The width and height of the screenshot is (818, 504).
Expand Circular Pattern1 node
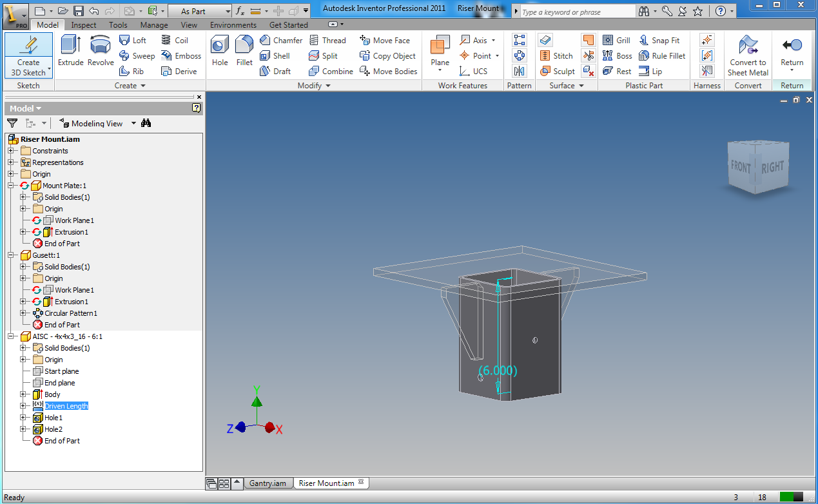point(23,313)
